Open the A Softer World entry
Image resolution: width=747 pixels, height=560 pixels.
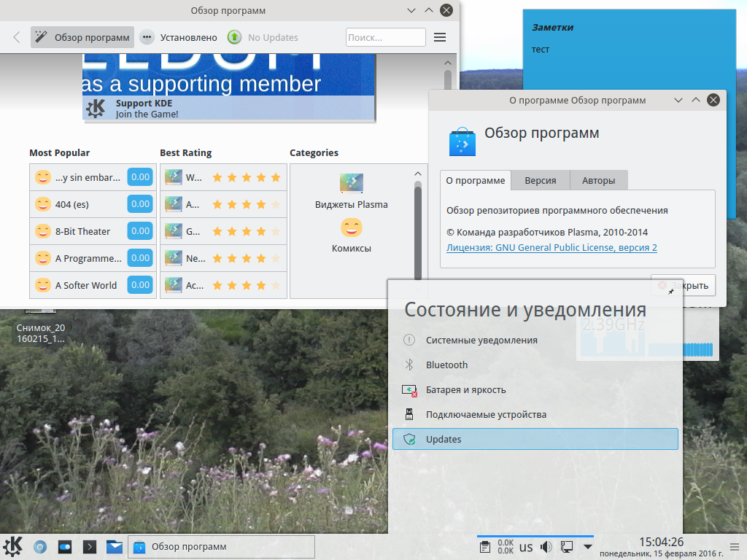click(x=93, y=285)
